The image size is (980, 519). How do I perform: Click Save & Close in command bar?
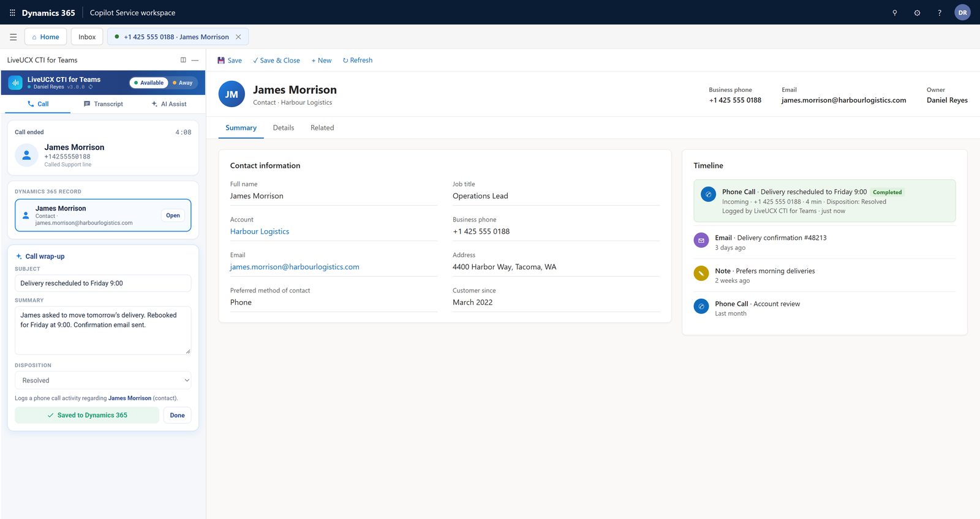coord(276,60)
